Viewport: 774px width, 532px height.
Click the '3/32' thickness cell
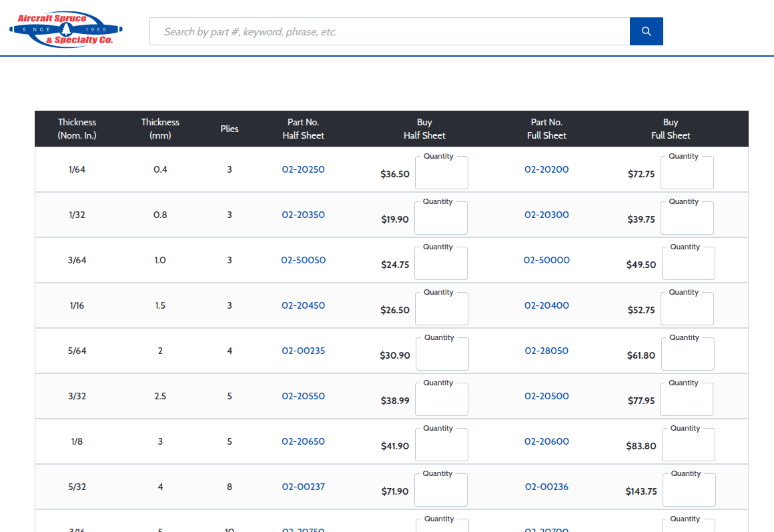tap(77, 397)
